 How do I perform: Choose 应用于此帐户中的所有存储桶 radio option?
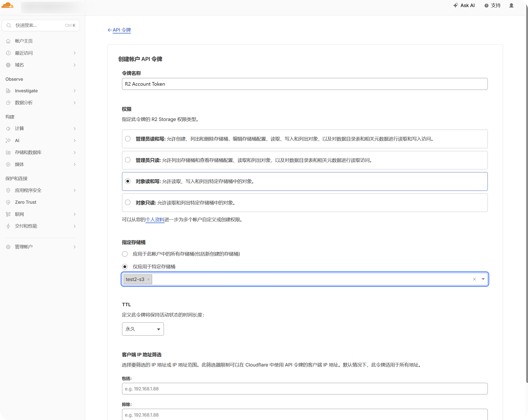(125, 254)
